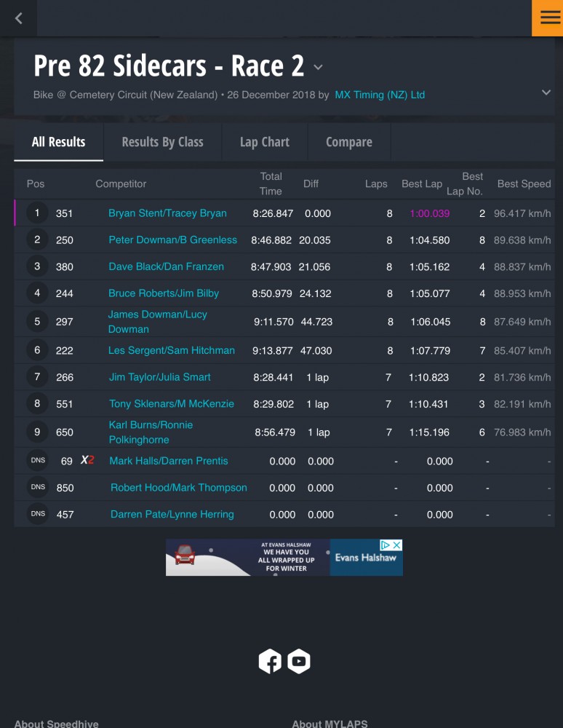Open Darren Pate/Lynne Herring entry

tap(172, 514)
